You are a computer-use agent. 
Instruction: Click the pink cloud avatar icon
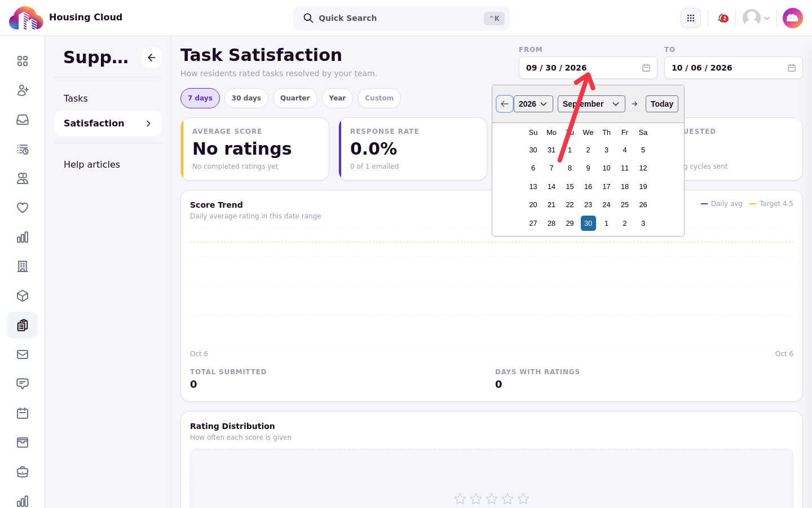(x=793, y=18)
